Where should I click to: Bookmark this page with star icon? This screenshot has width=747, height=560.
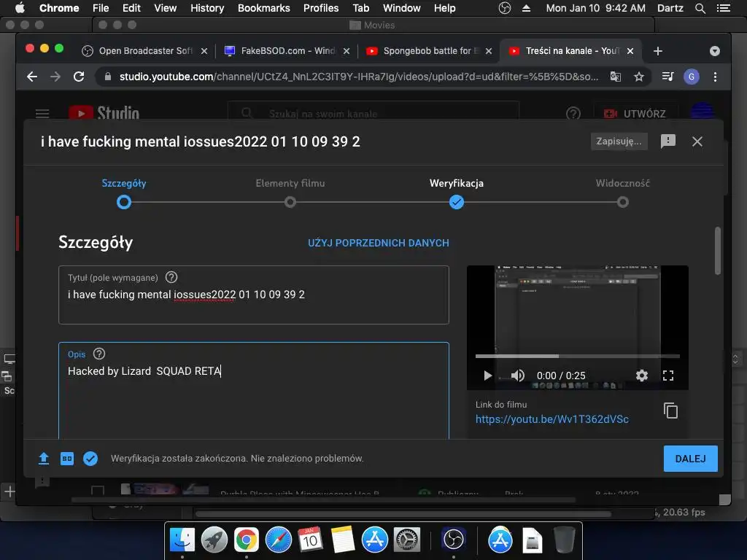(639, 77)
